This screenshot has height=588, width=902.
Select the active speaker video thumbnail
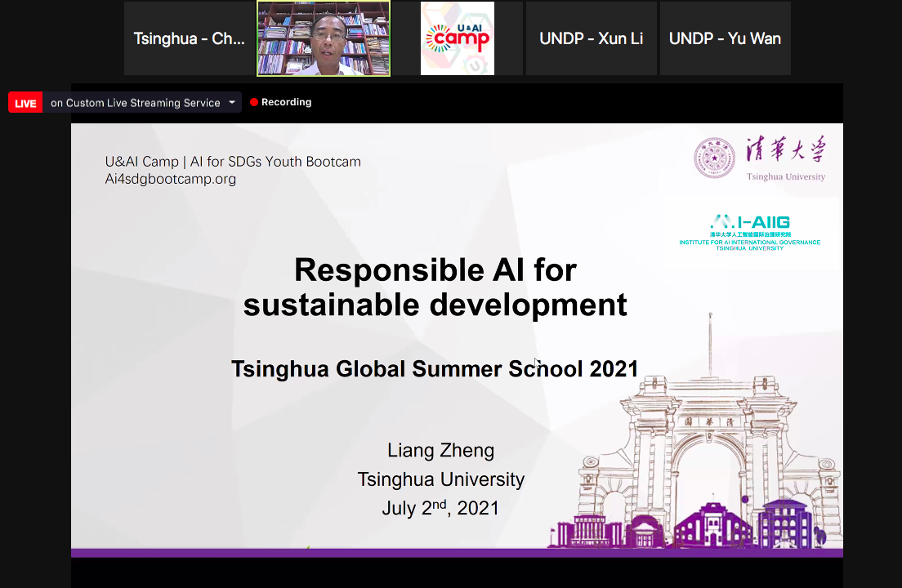324,38
